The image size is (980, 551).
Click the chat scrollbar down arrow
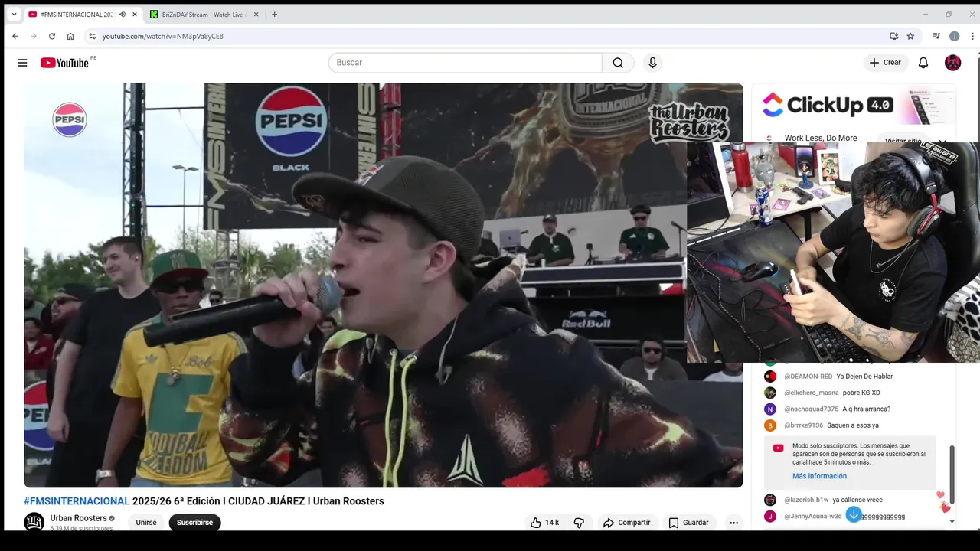[952, 521]
